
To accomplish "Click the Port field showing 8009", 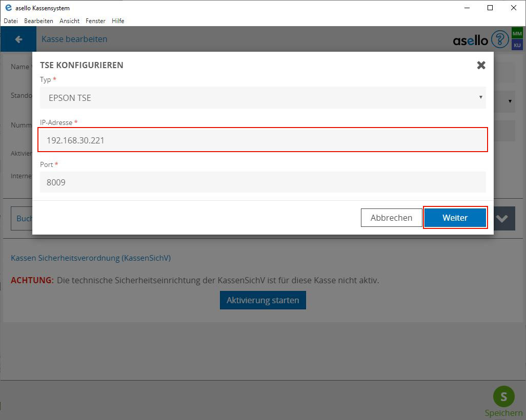I will point(262,182).
